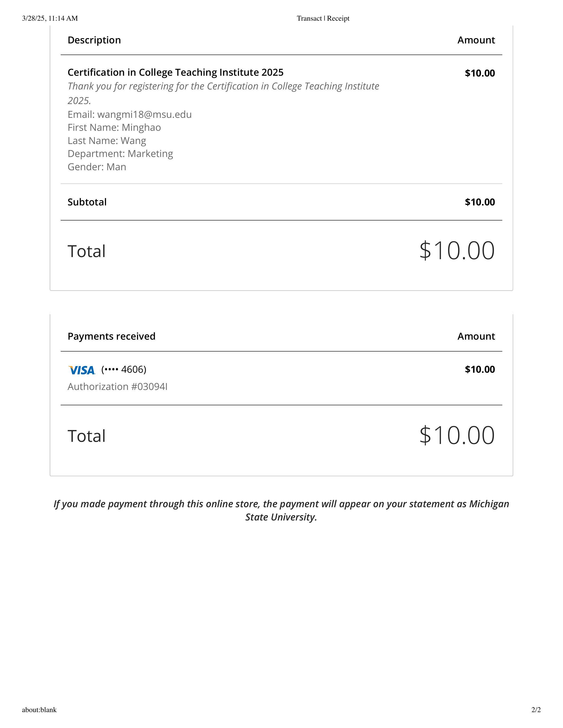This screenshot has height=728, width=563.
Task: Select the Authorization #03094I line
Action: pos(117,386)
